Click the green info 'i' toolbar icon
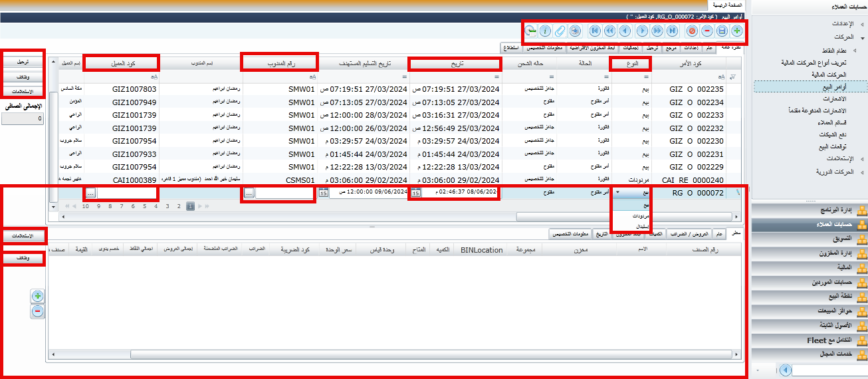This screenshot has height=379, width=868. [x=545, y=31]
